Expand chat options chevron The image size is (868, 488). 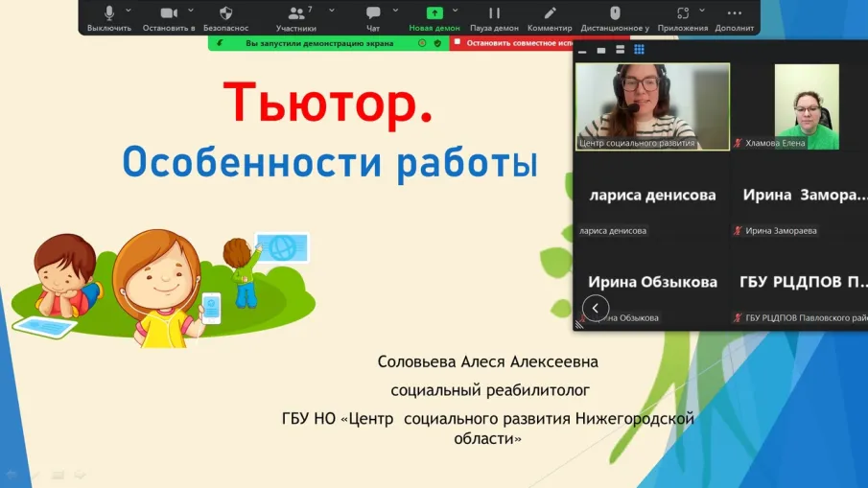[395, 10]
